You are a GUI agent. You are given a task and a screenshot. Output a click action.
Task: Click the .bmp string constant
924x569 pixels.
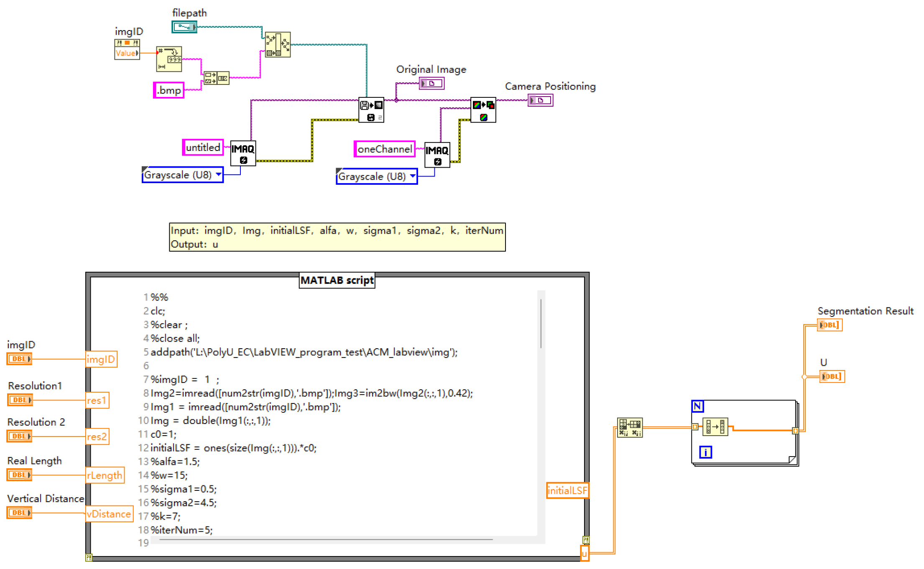(x=169, y=90)
